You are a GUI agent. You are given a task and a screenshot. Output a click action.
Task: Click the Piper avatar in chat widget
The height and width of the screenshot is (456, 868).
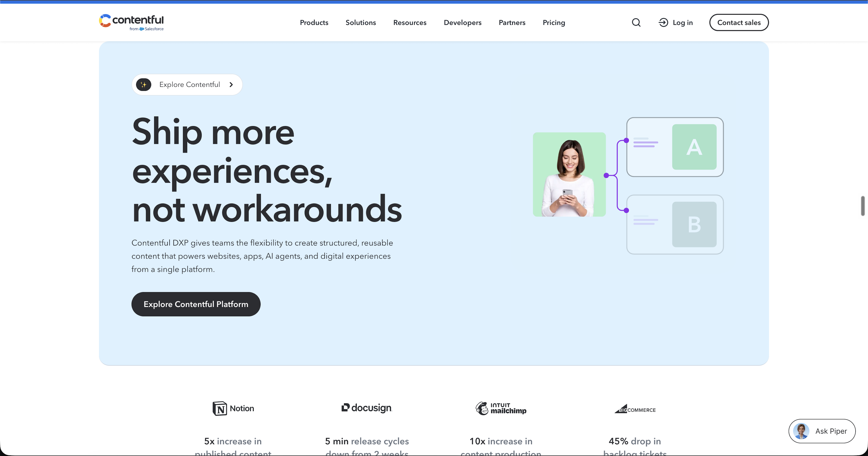pyautogui.click(x=801, y=431)
